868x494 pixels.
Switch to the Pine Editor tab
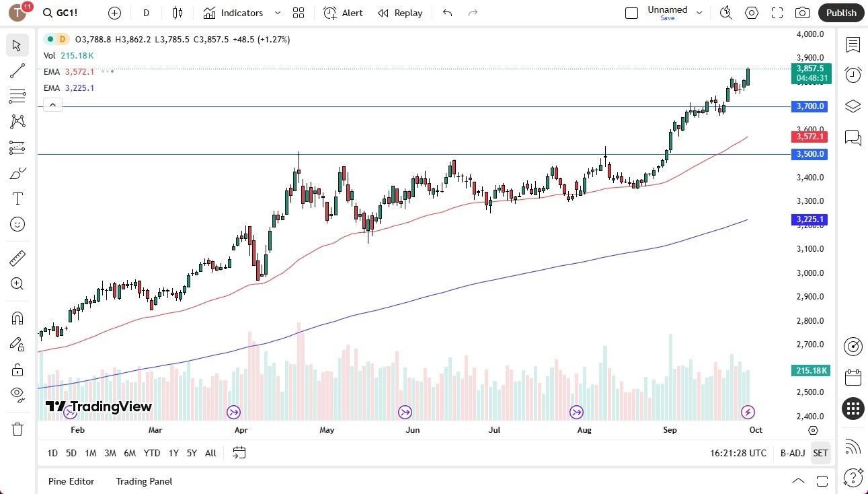[x=71, y=481]
